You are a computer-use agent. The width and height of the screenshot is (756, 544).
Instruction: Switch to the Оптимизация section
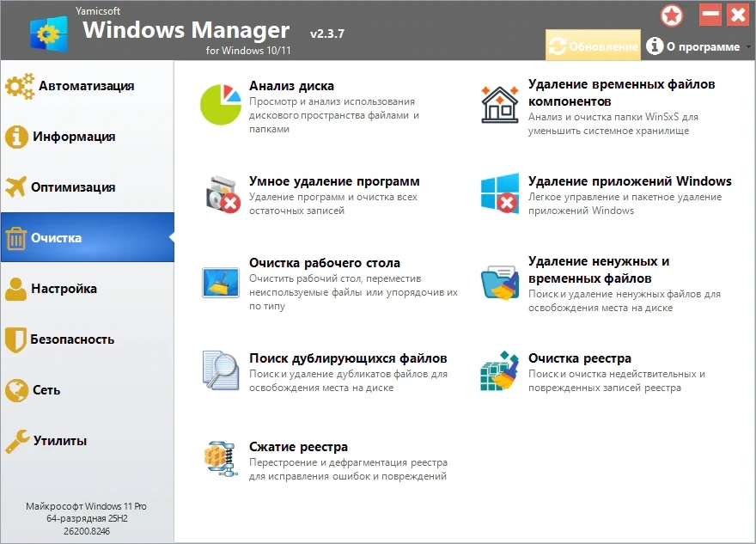[87, 187]
